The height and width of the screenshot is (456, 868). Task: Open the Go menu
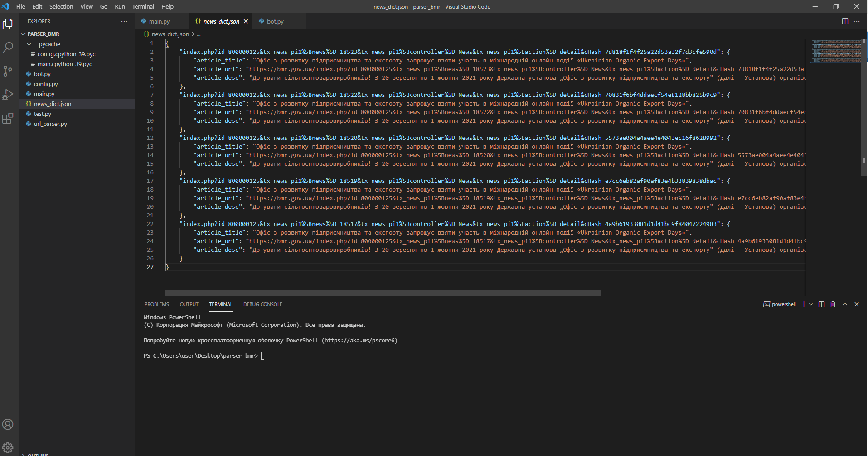click(104, 6)
